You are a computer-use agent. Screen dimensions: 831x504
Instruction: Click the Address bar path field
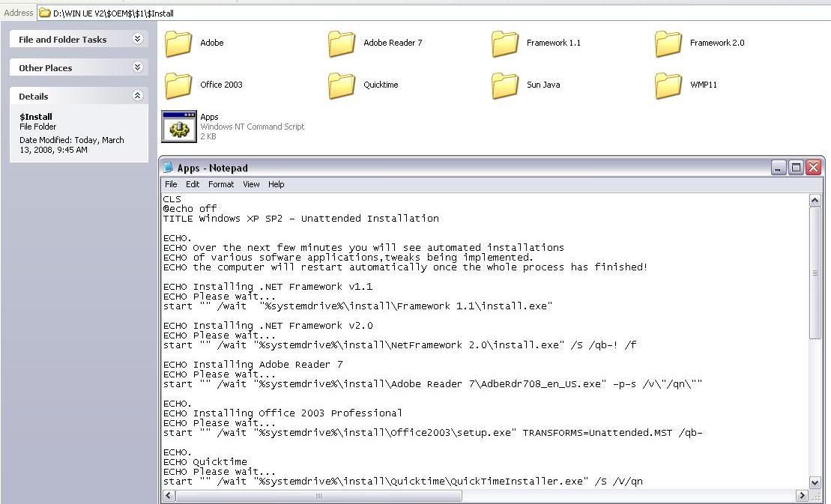[x=434, y=13]
